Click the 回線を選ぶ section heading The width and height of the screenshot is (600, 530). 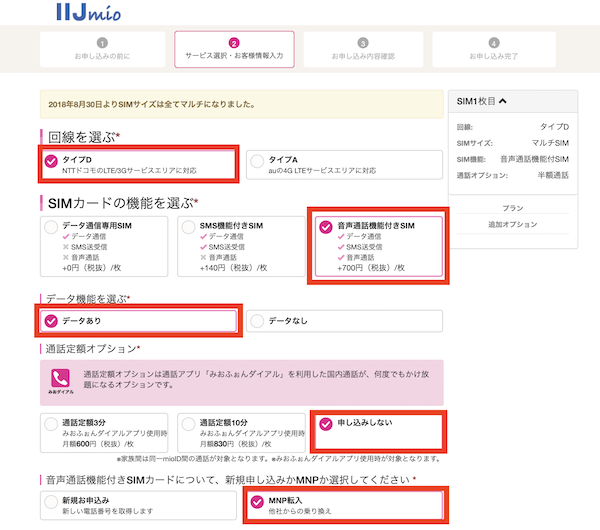pyautogui.click(x=84, y=137)
